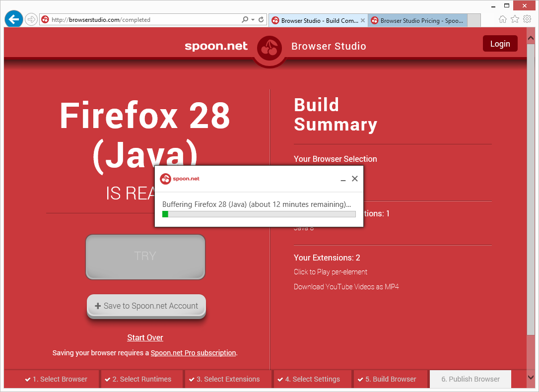Screen dimensions: 539x392
Task: Click the search magnifier in the address bar
Action: tap(245, 19)
